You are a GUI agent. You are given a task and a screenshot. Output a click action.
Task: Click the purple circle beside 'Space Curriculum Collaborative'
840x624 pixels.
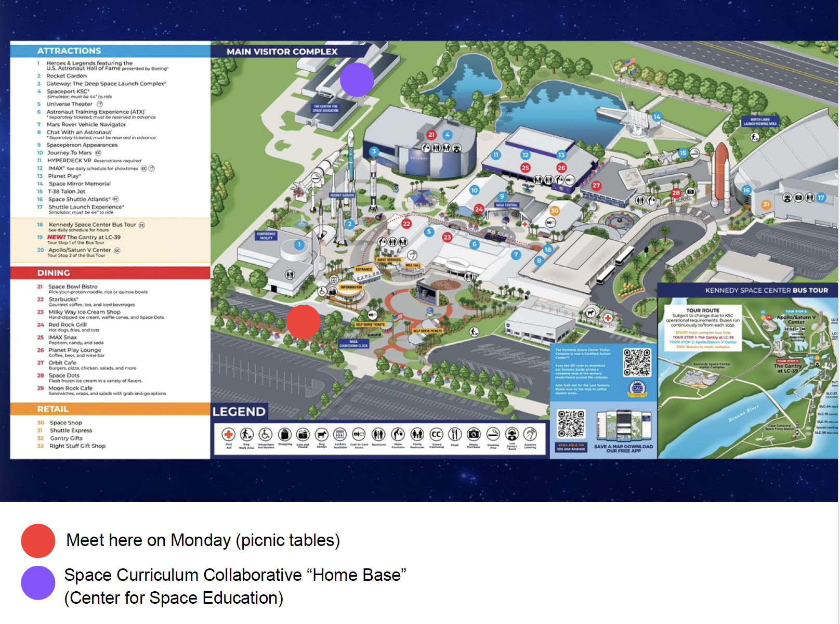(38, 583)
